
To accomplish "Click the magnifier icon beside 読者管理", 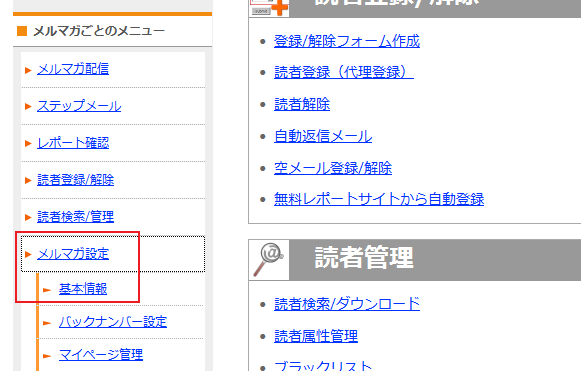I will (269, 260).
